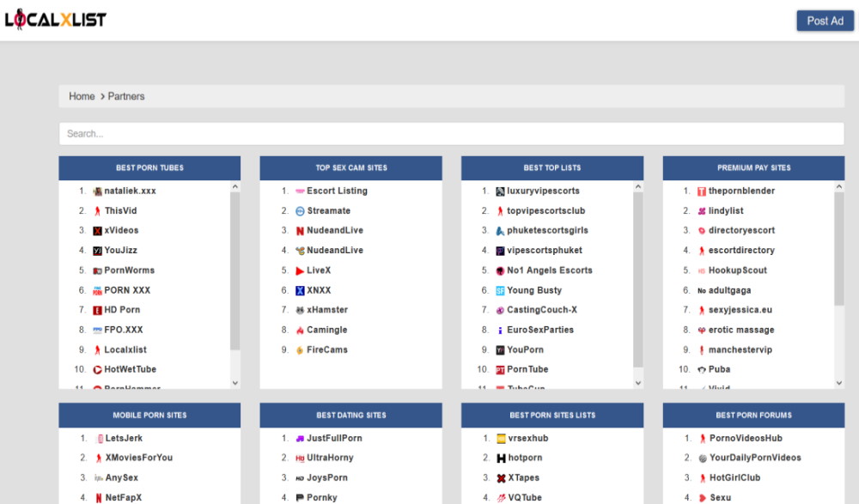Click the Young Busty favicon
Image resolution: width=859 pixels, height=504 pixels.
coord(500,290)
